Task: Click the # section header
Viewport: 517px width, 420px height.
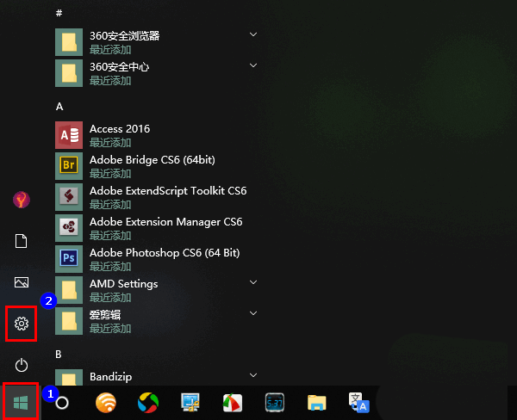Action: pos(59,14)
